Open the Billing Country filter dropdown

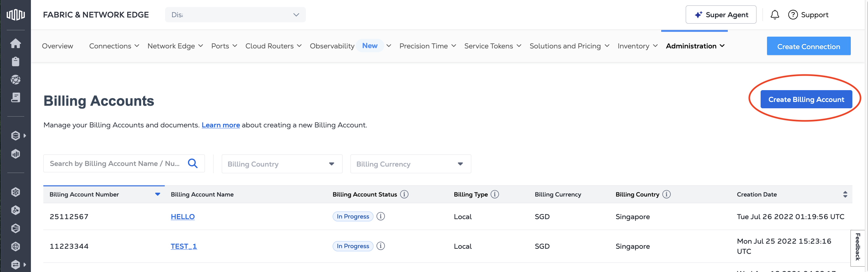[x=282, y=164]
